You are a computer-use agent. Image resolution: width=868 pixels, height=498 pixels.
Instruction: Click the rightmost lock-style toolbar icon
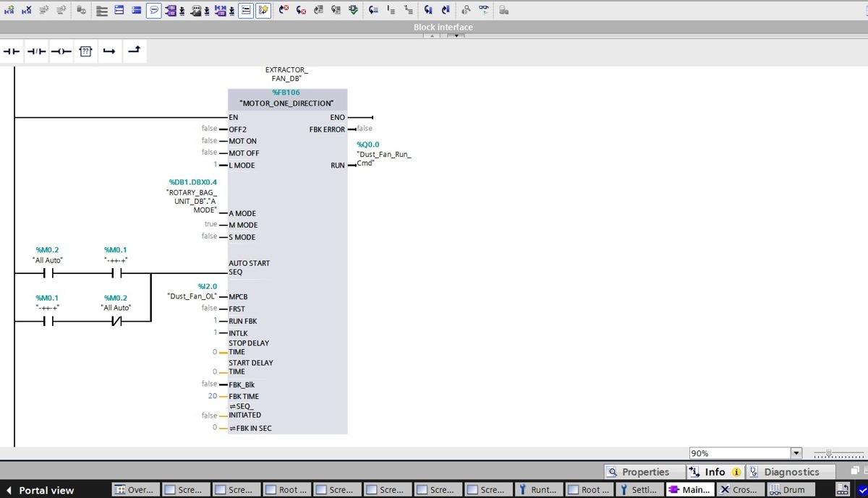(504, 10)
